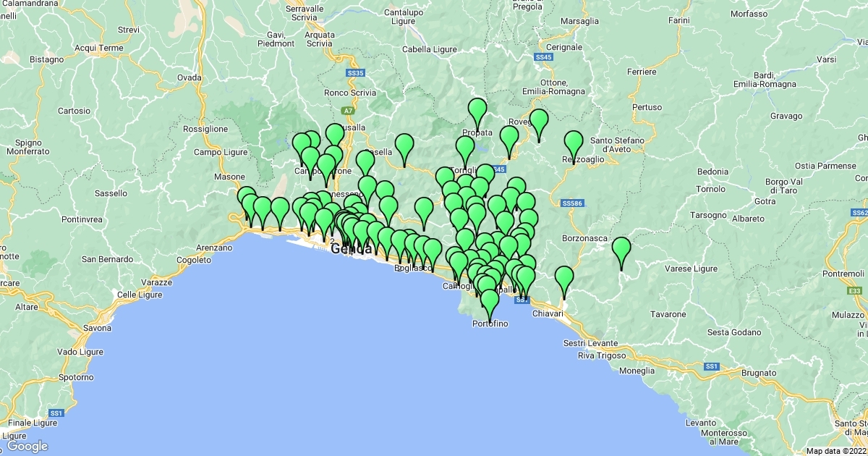Viewport: 868px width, 456px height.
Task: Click the Sassello town label
Action: pos(111,193)
